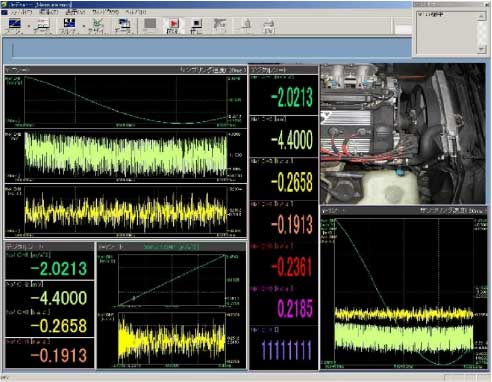The height and width of the screenshot is (382, 492).
Task: Open the dropdown arrow before the design icon
Action: tap(84, 26)
